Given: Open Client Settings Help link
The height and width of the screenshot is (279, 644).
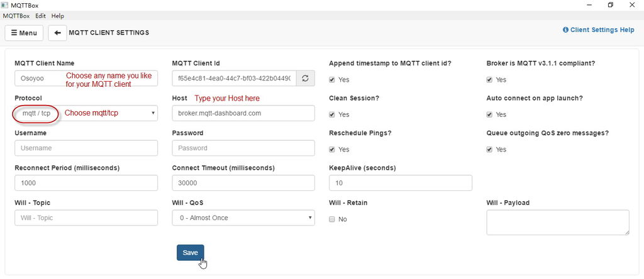Looking at the screenshot, I should [598, 30].
